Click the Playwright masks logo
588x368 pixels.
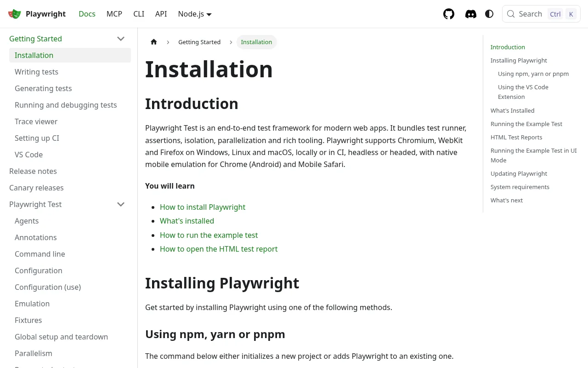[x=15, y=14]
